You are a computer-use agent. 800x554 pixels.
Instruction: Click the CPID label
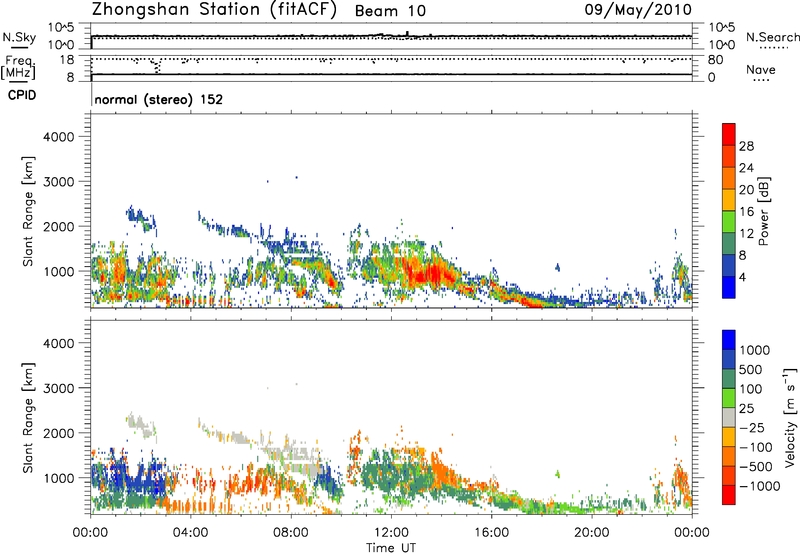22,95
